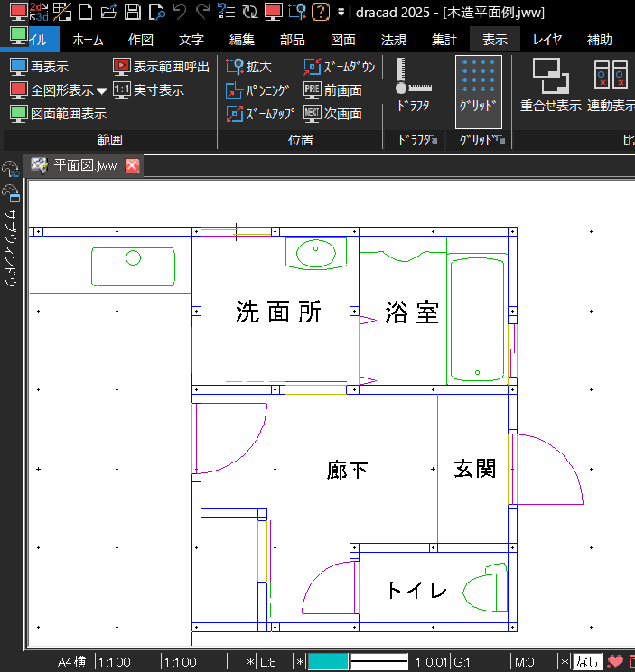Open the 集計 ribbon tab

(x=444, y=40)
